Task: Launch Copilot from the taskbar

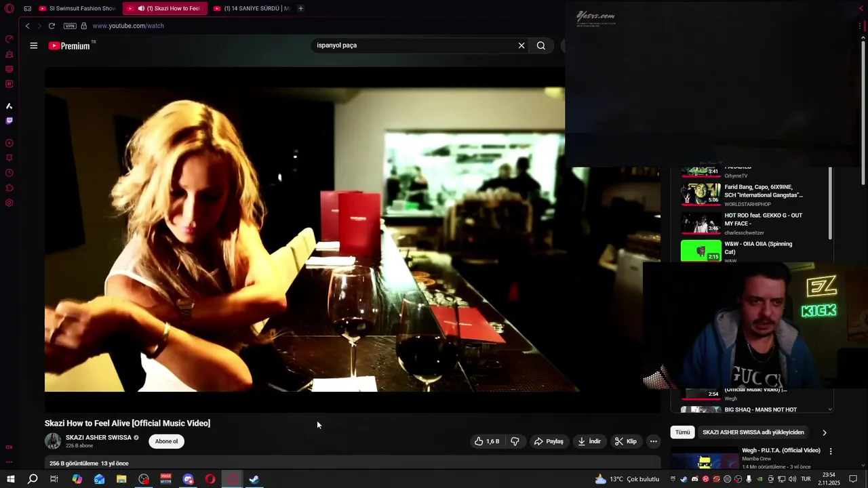Action: 77,479
